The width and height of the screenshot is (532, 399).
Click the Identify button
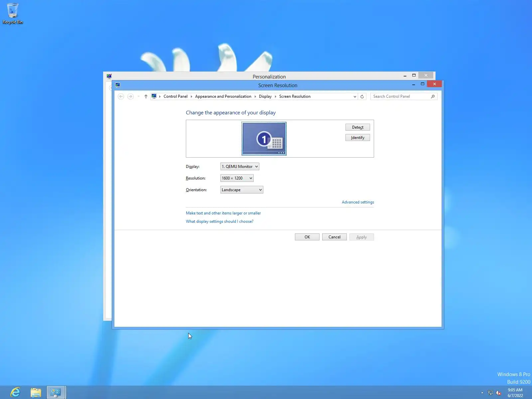358,138
